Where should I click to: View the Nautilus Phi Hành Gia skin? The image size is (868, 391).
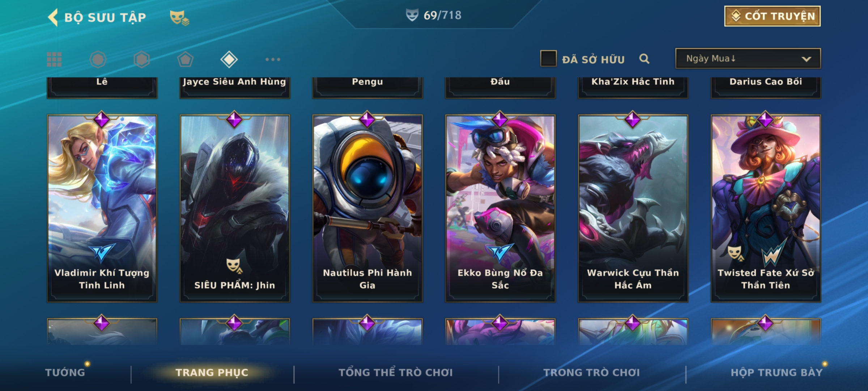367,208
